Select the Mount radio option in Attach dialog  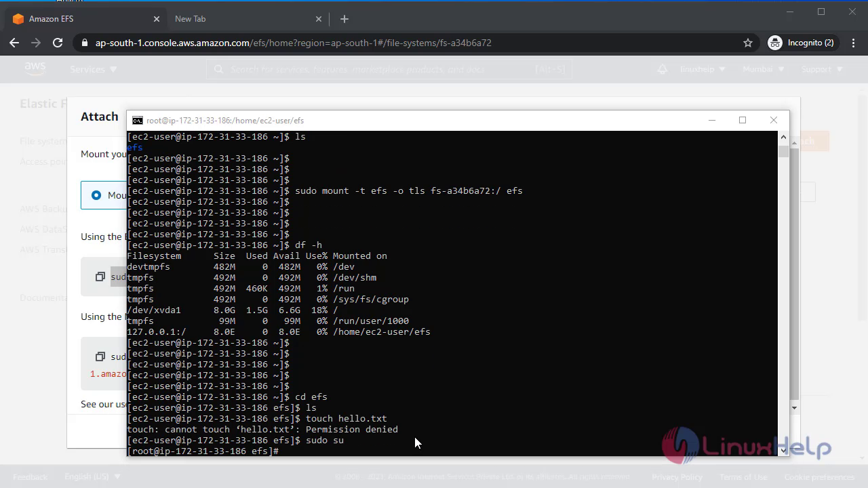[x=96, y=195]
